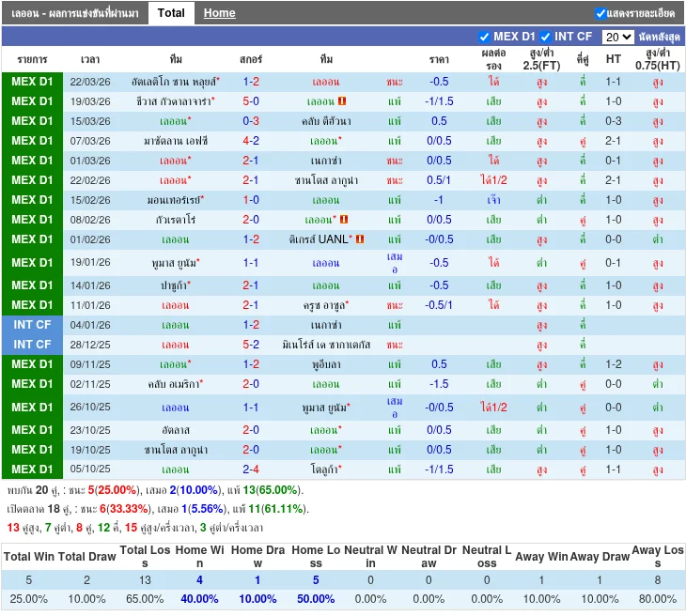Toggle the แสดงรายละเอียด checkbox
Screen dimensions: 686x616
pyautogui.click(x=600, y=13)
